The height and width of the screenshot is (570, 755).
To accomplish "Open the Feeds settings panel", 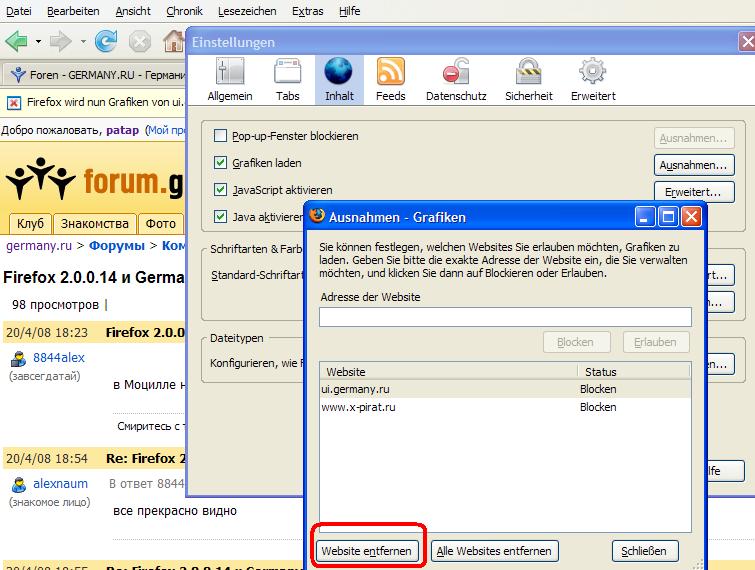I will pyautogui.click(x=391, y=79).
